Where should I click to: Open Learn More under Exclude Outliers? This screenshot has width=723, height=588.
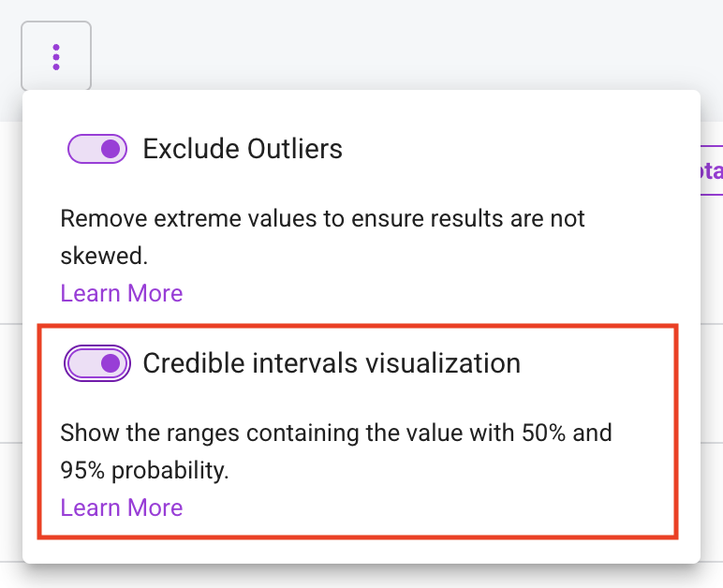(122, 293)
